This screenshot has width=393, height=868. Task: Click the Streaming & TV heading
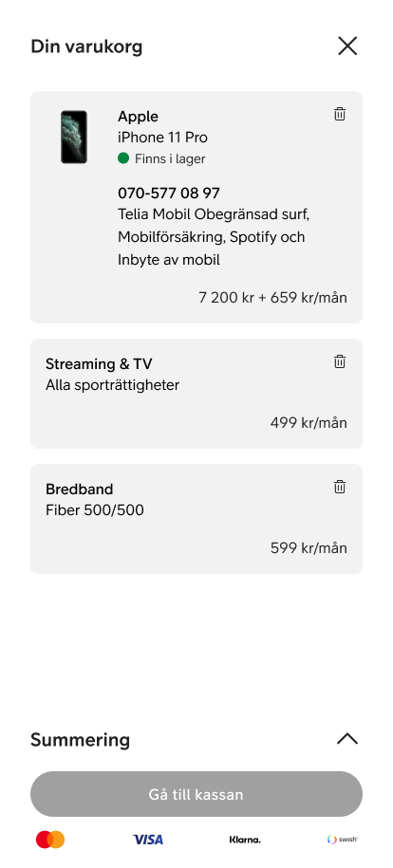click(x=99, y=364)
